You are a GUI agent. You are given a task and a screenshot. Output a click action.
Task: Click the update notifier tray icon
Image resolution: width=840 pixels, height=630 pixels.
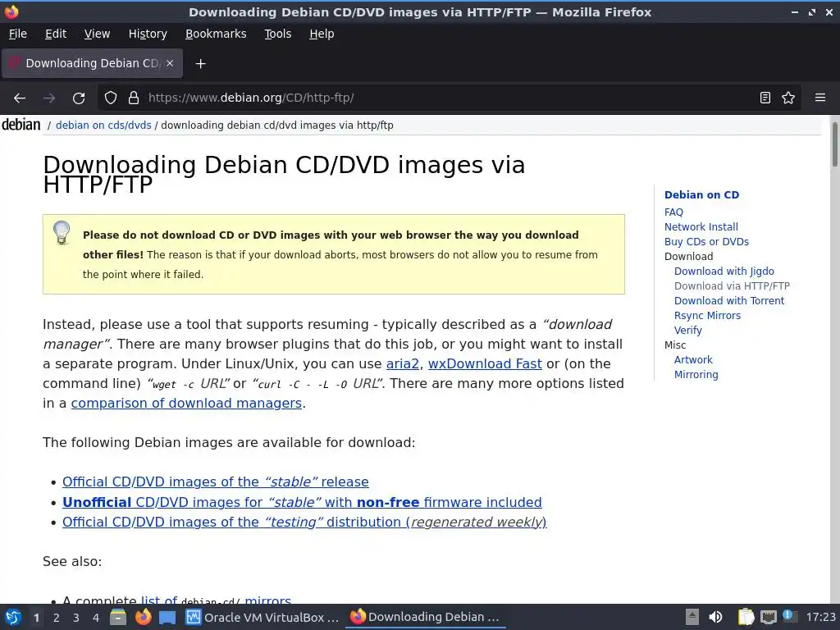(x=790, y=616)
